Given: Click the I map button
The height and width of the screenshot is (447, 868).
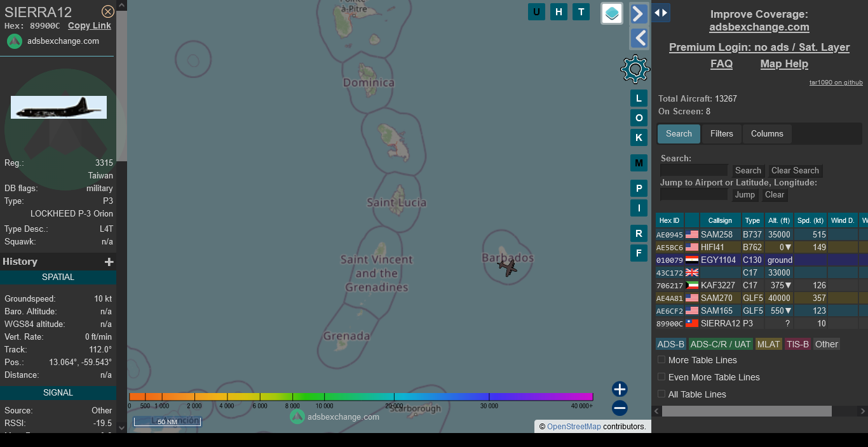Looking at the screenshot, I should click(x=639, y=208).
